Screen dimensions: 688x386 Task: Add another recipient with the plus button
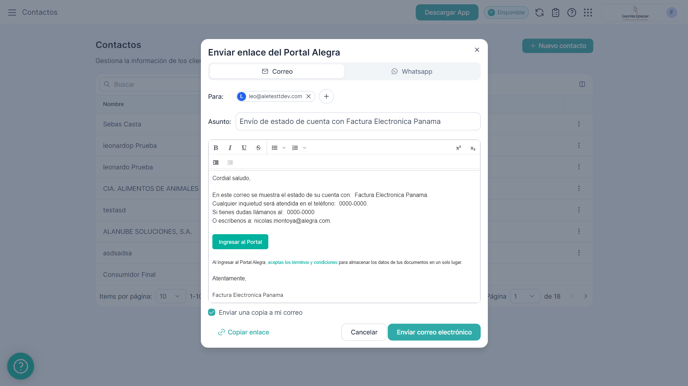point(326,96)
